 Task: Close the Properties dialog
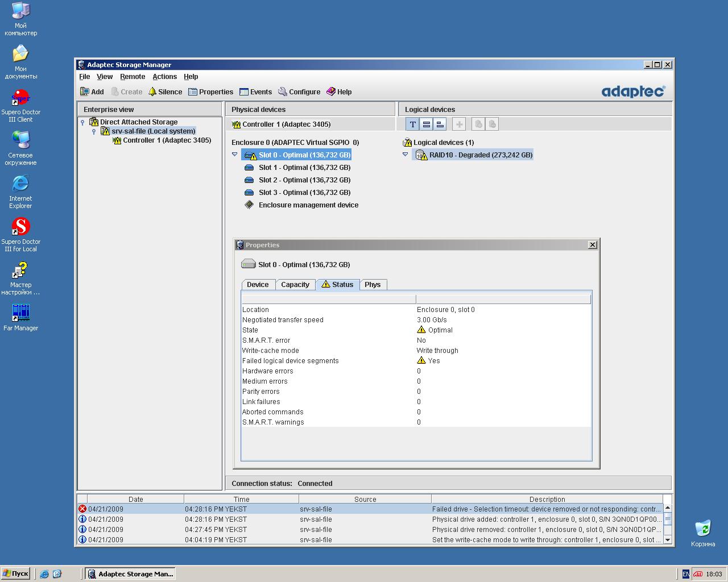(x=592, y=245)
